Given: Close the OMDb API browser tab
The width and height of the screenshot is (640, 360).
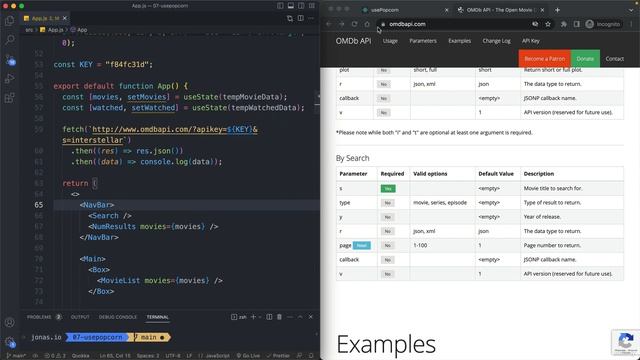Looking at the screenshot, I should (542, 10).
